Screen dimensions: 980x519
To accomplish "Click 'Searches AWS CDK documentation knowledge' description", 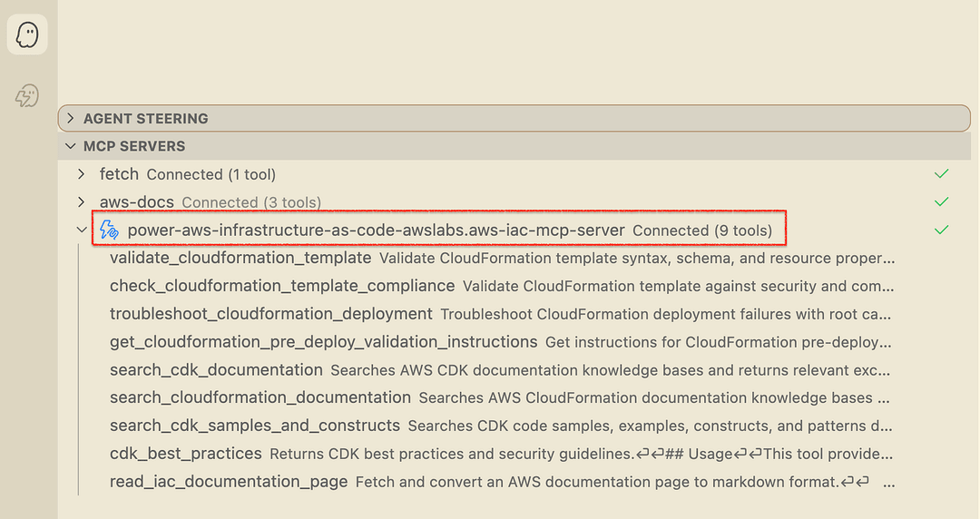I will (x=610, y=370).
